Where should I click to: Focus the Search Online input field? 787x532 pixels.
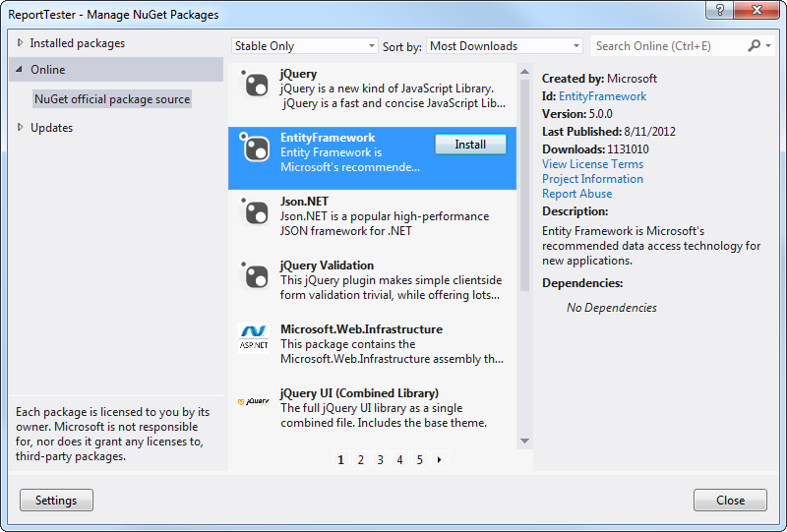(x=667, y=46)
